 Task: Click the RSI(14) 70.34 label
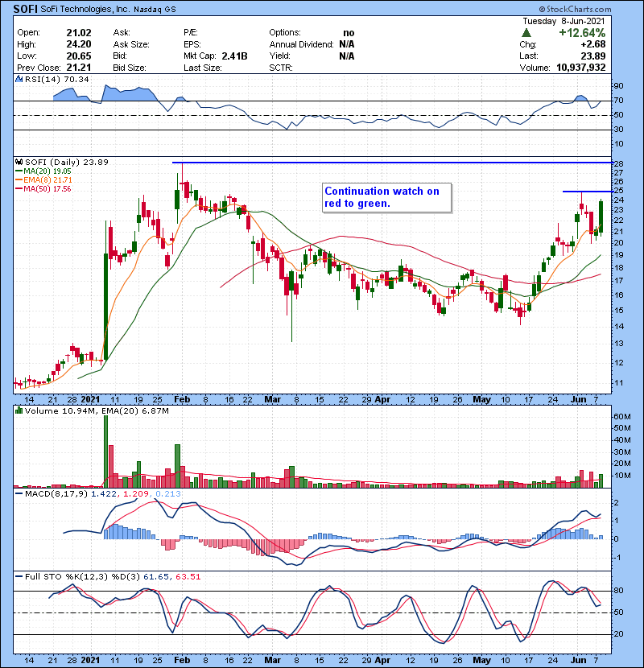point(56,79)
